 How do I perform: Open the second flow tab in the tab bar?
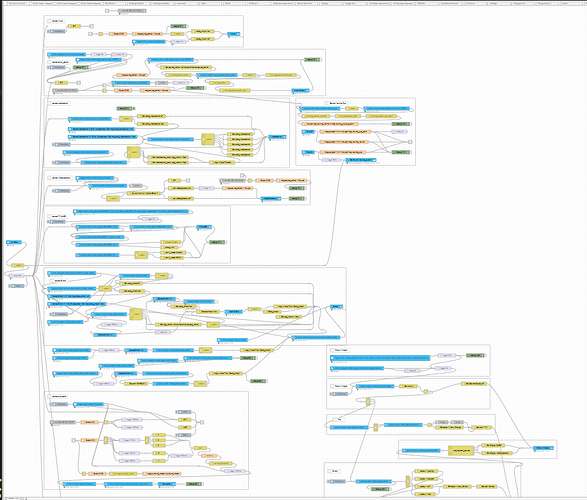click(41, 3)
